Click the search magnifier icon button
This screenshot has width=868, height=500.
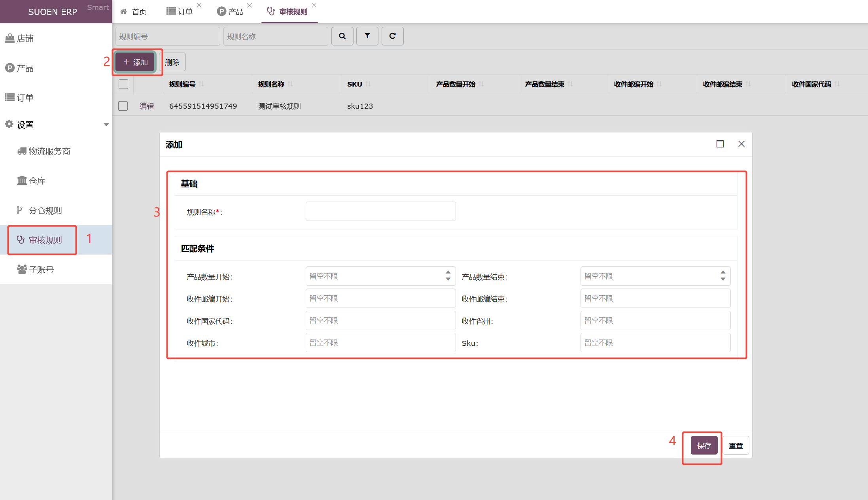[342, 36]
